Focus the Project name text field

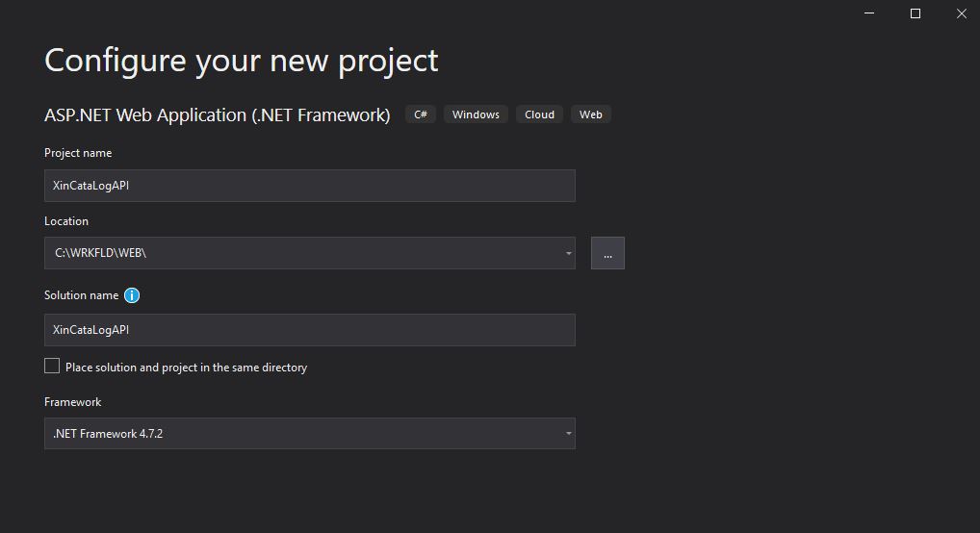tap(309, 186)
